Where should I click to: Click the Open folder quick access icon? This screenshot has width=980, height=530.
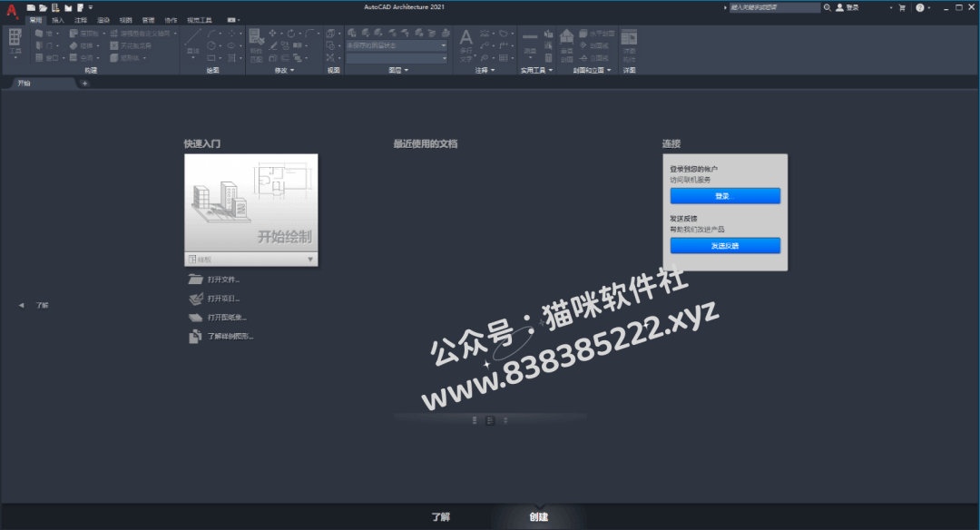(x=44, y=7)
